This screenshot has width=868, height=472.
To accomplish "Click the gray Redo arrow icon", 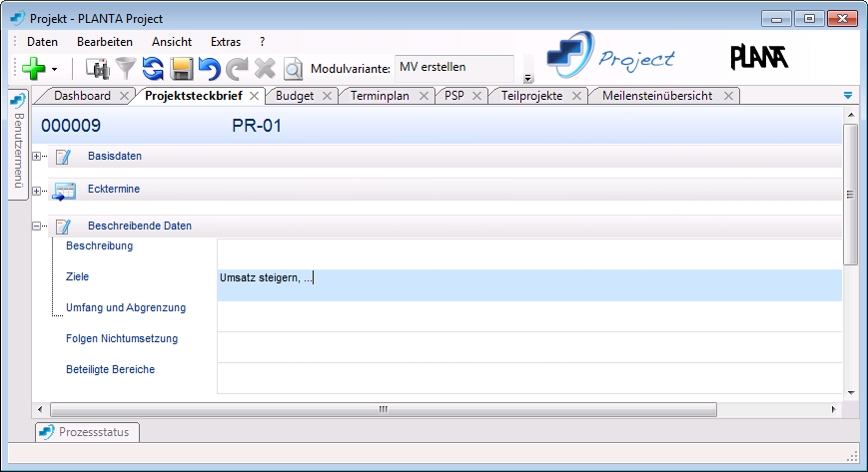I will 238,69.
